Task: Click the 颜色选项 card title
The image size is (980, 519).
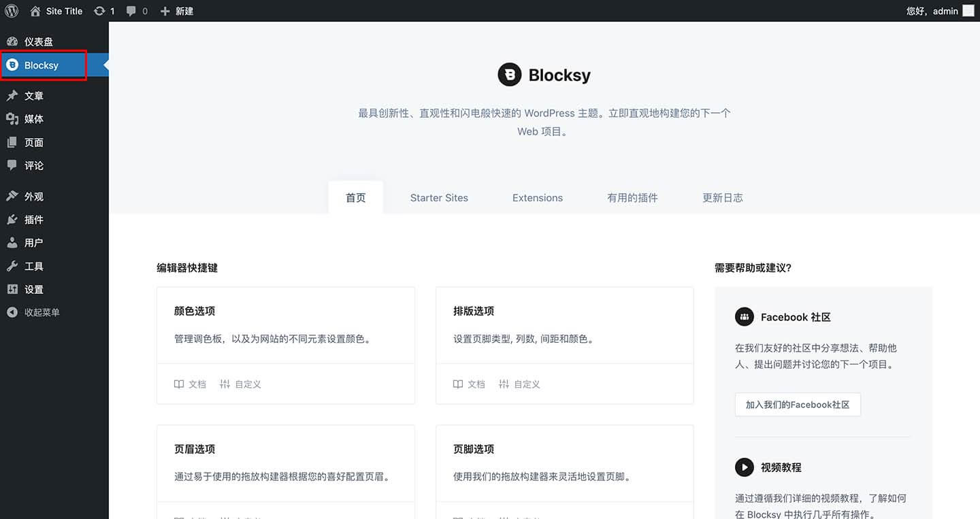Action: 195,311
